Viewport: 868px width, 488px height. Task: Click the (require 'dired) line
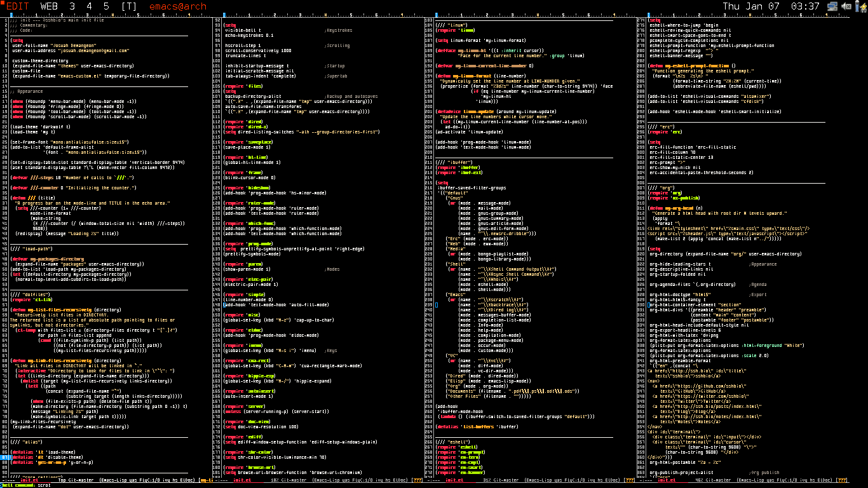pos(243,121)
